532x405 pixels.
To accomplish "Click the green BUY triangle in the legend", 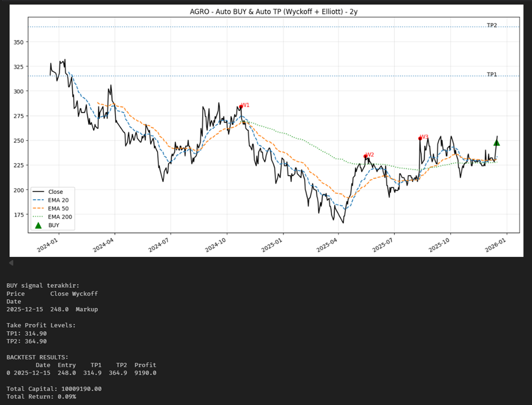I will (x=38, y=225).
